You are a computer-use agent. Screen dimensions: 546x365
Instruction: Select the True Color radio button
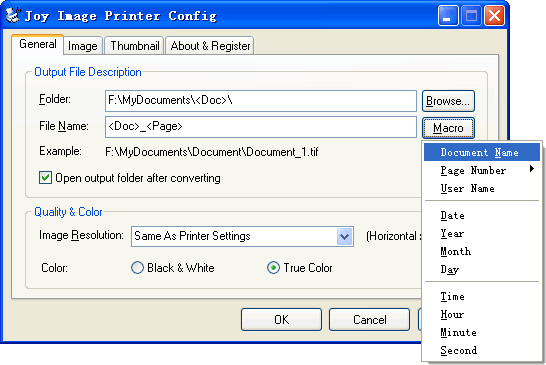click(x=273, y=268)
